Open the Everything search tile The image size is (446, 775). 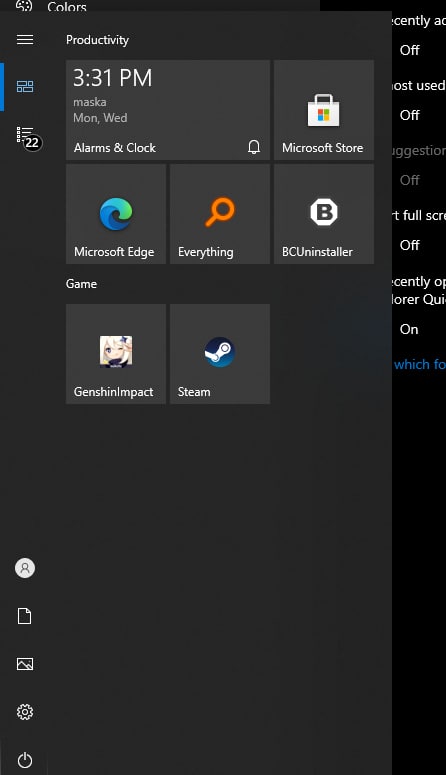pos(220,214)
